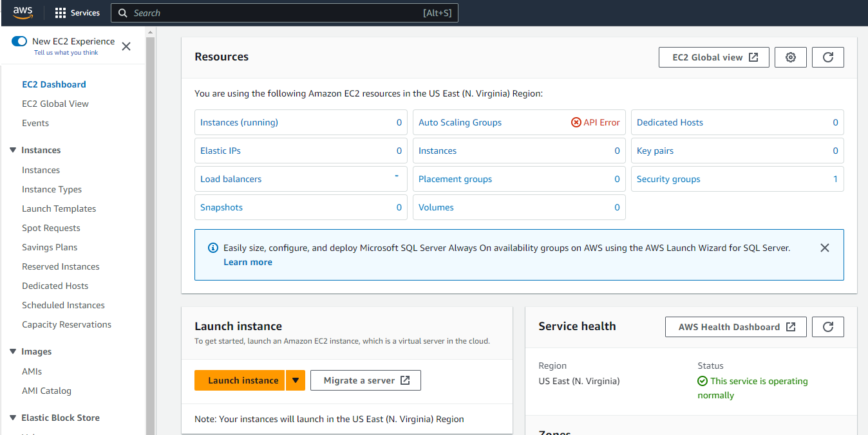The height and width of the screenshot is (435, 868).
Task: Open AMI Catalog in sidebar
Action: point(46,391)
